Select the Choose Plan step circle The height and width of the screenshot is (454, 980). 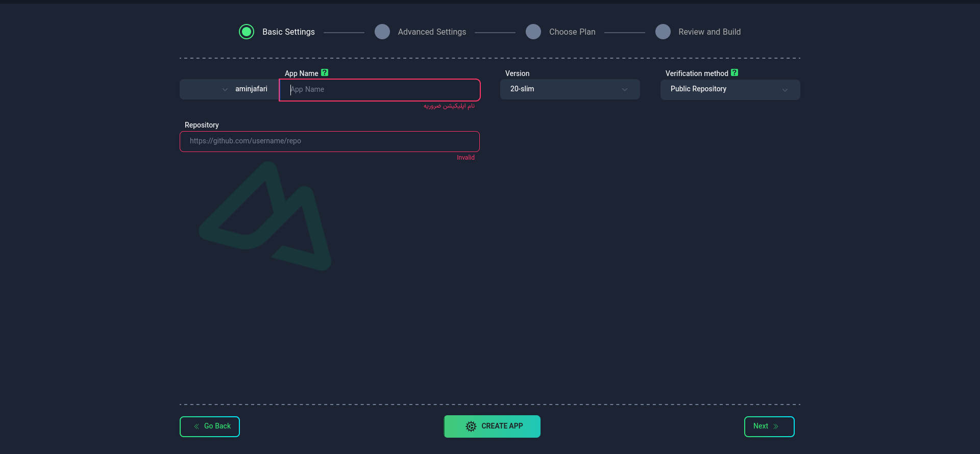533,32
